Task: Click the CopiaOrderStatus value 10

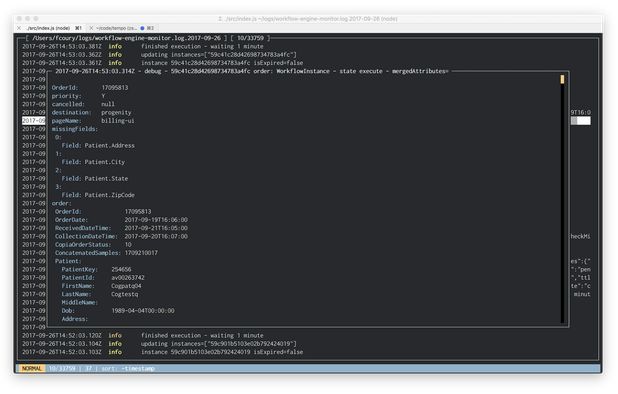Action: [128, 245]
